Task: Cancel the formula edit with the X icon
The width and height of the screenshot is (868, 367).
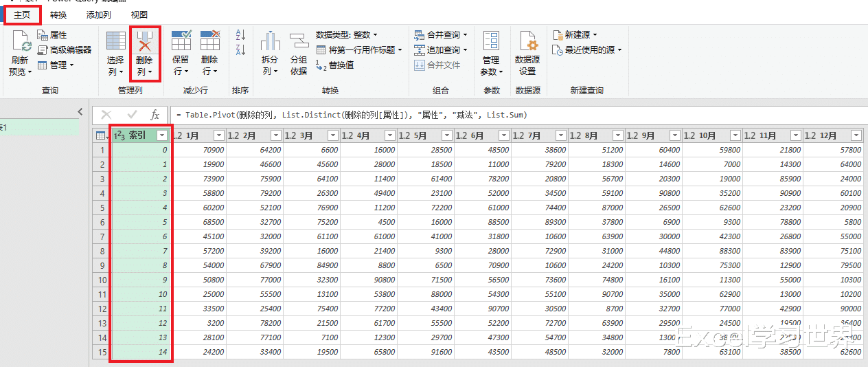Action: pos(106,115)
